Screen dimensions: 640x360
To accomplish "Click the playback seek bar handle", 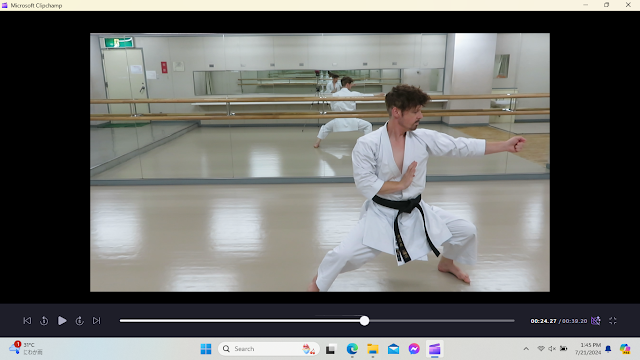I will point(364,321).
